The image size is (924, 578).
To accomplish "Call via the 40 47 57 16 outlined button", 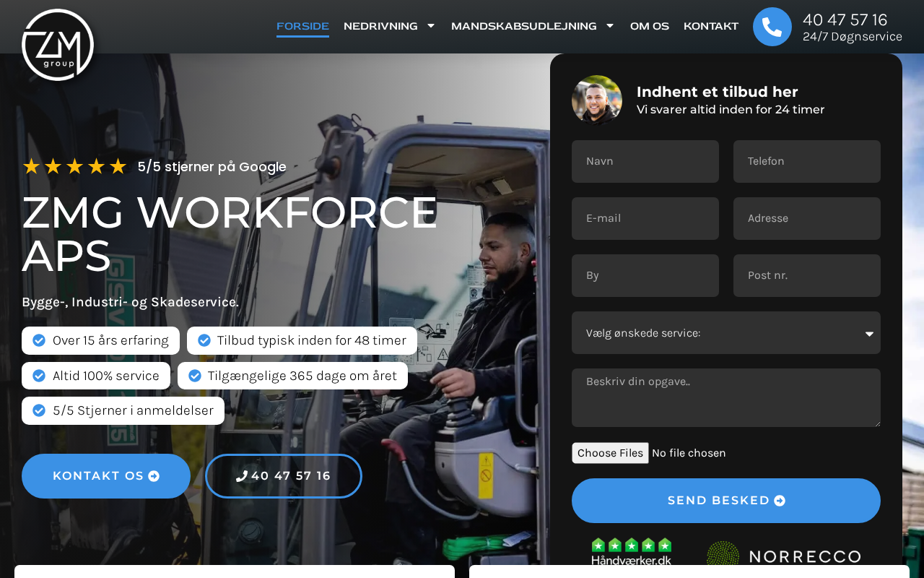I will 284,476.
